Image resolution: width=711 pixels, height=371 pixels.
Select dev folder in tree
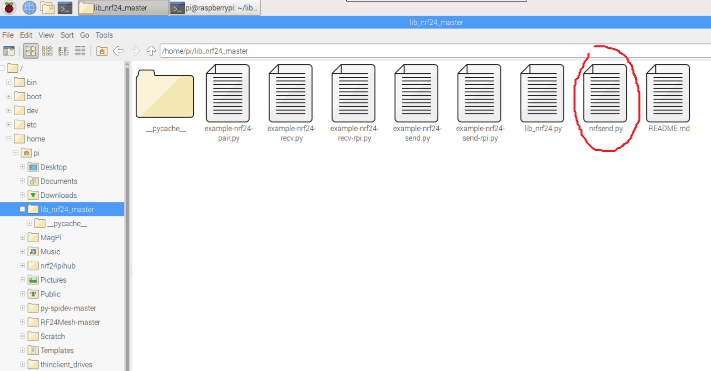click(26, 110)
